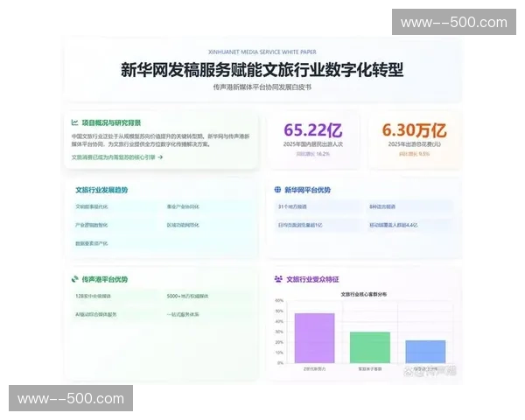
Task: Click the 2025年出游总花费(元) label
Action: (415, 144)
